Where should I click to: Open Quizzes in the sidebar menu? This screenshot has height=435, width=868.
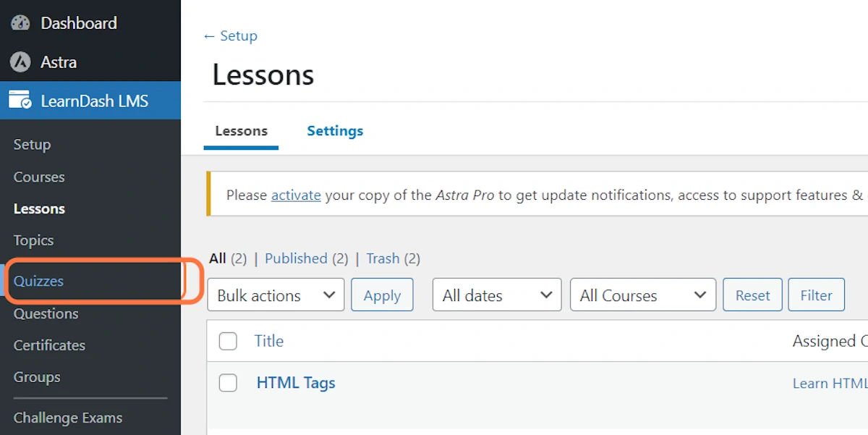38,282
